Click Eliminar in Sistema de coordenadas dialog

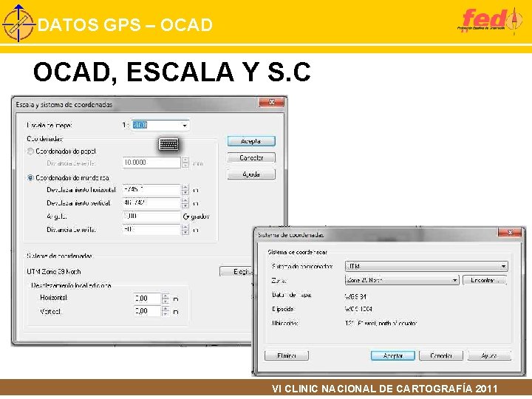coord(287,355)
